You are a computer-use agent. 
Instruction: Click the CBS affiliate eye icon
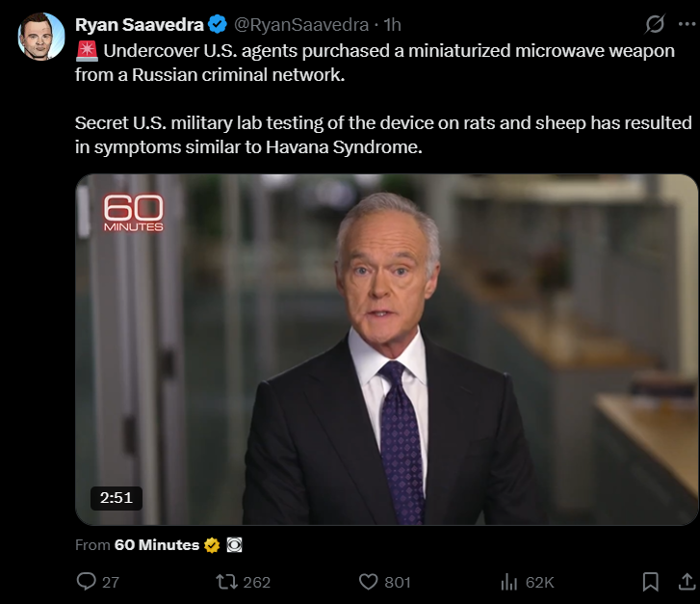pyautogui.click(x=234, y=545)
